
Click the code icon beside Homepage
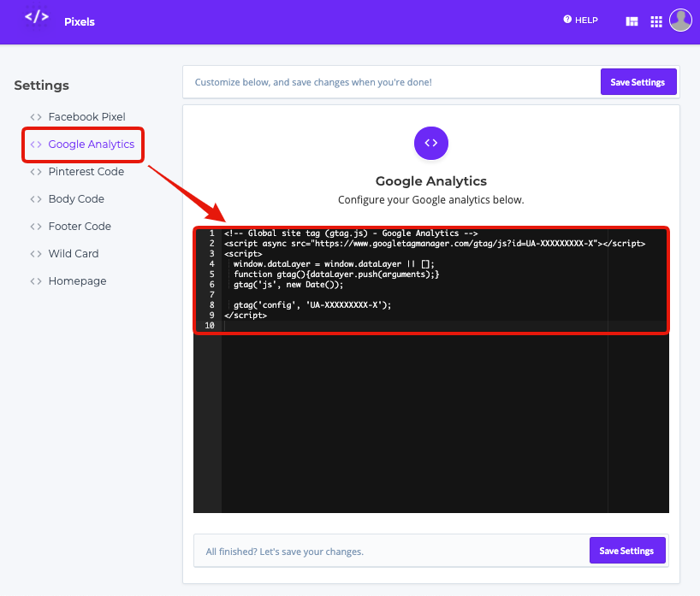[36, 281]
